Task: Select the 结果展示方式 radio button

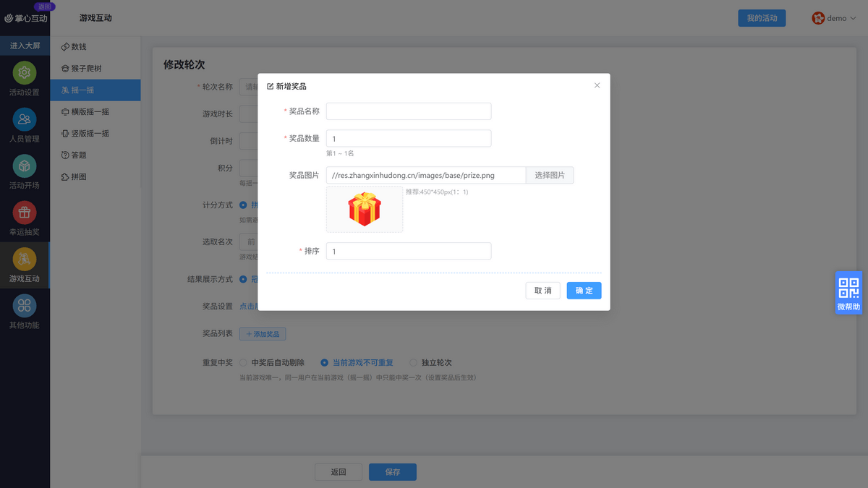Action: [x=243, y=279]
